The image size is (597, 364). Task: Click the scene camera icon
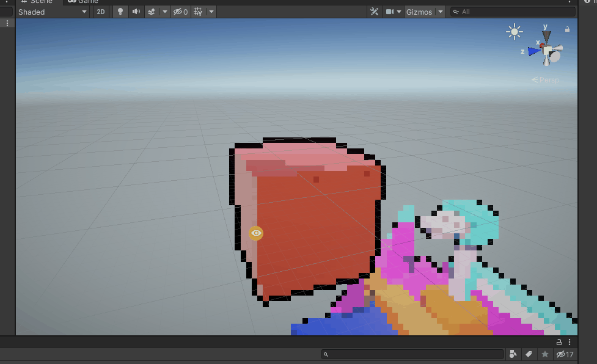click(x=390, y=12)
